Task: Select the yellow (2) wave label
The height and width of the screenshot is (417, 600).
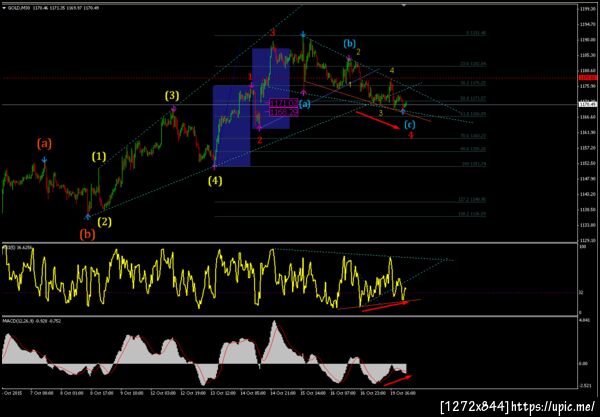Action: click(104, 222)
